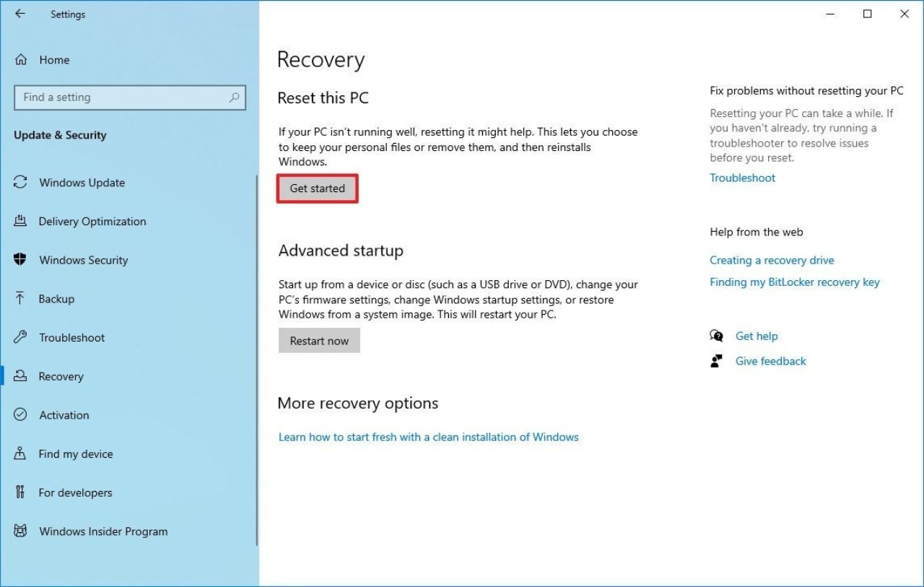Open For developers settings
Viewport: 924px width, 587px height.
point(76,492)
